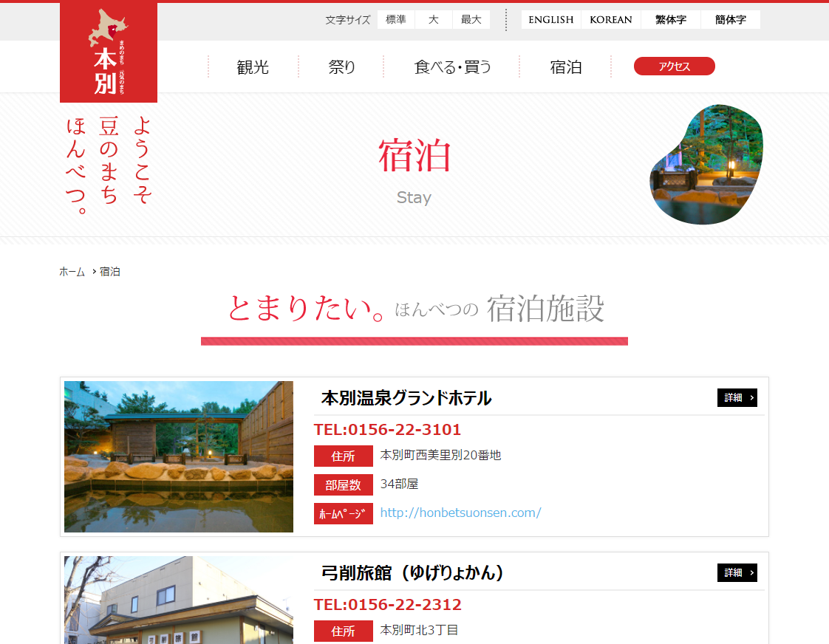Click the 文字サイズ label

pyautogui.click(x=348, y=20)
